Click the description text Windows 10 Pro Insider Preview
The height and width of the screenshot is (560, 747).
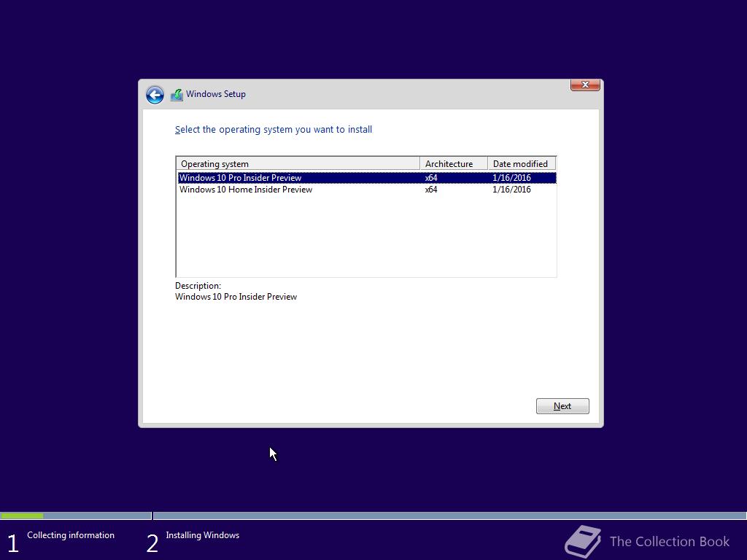click(x=236, y=297)
